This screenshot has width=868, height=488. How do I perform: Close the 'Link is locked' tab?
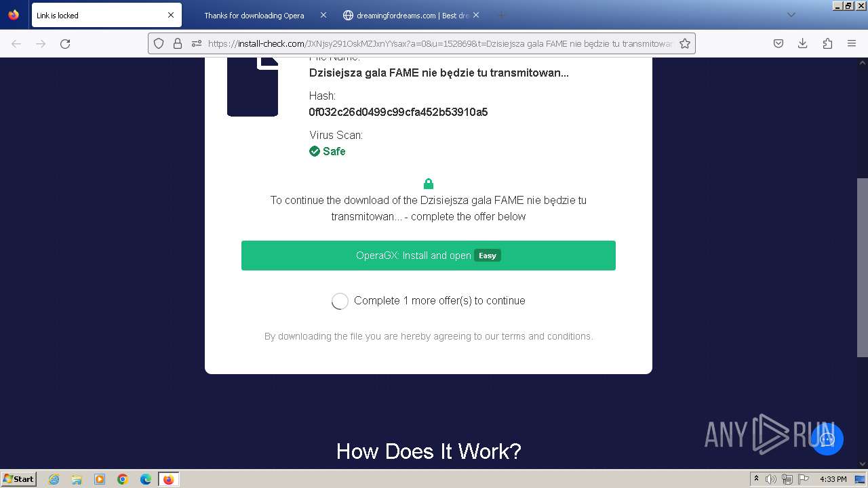click(x=170, y=15)
